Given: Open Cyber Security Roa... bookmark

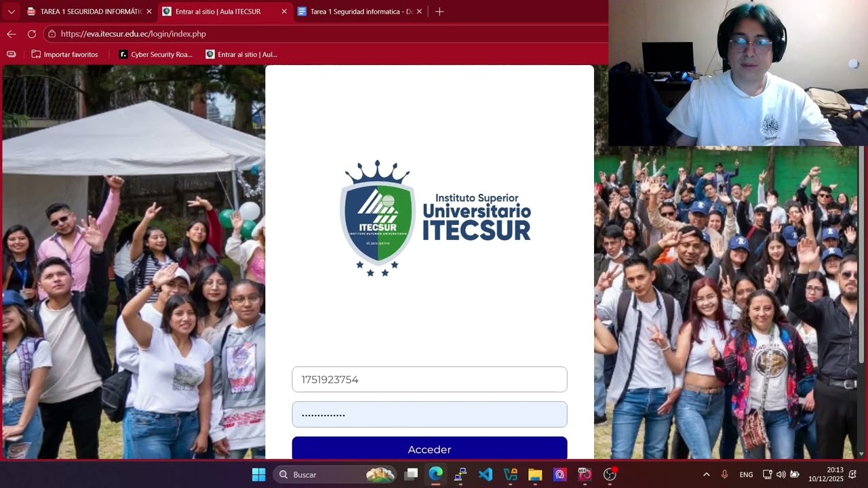Looking at the screenshot, I should 156,54.
